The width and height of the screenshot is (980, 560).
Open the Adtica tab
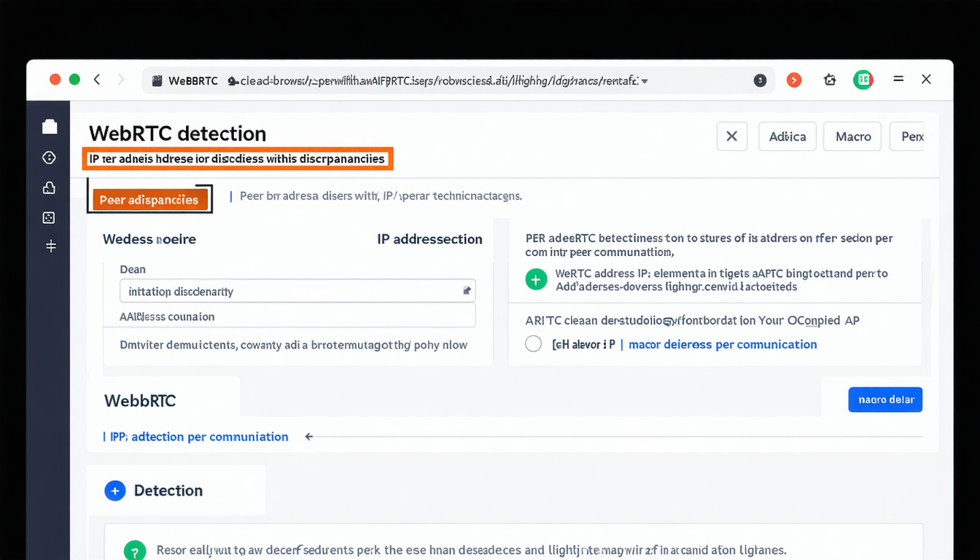point(787,136)
